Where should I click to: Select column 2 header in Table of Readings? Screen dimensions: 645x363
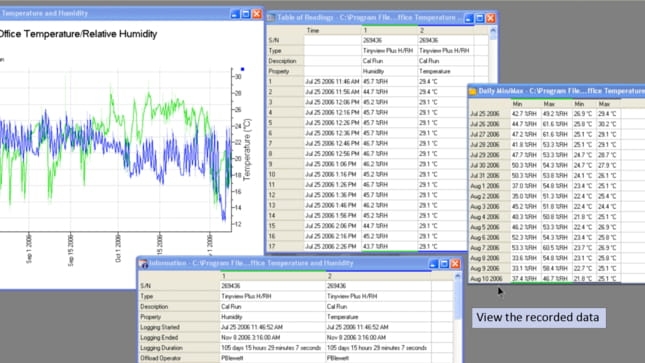coord(445,30)
